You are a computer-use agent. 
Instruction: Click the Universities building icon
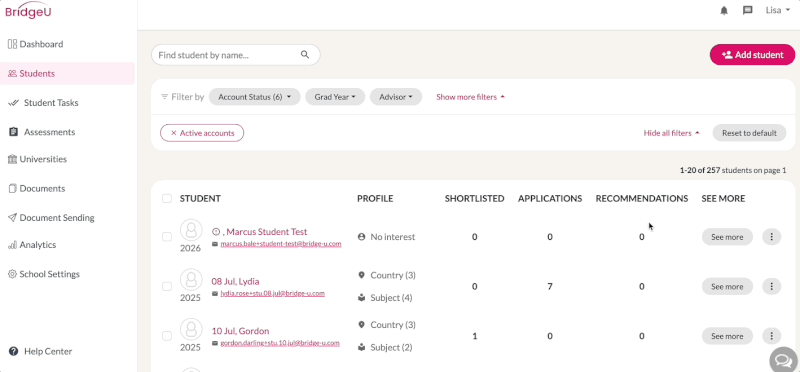[x=12, y=159]
